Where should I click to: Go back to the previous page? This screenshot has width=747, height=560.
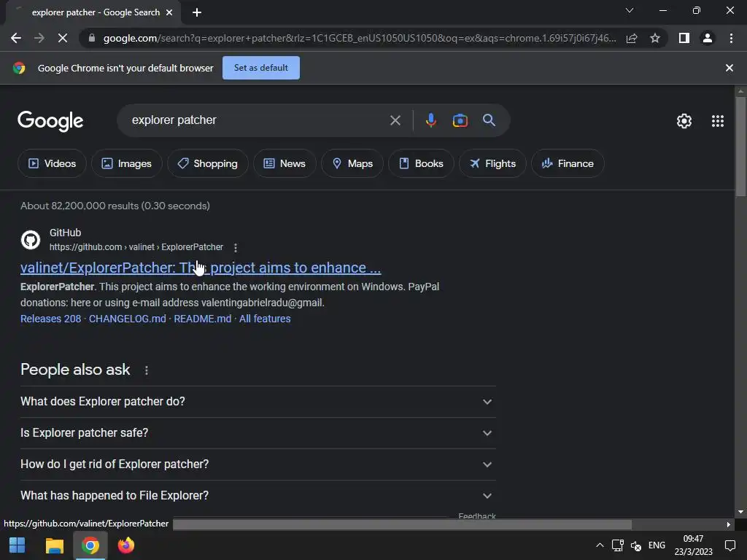(16, 38)
